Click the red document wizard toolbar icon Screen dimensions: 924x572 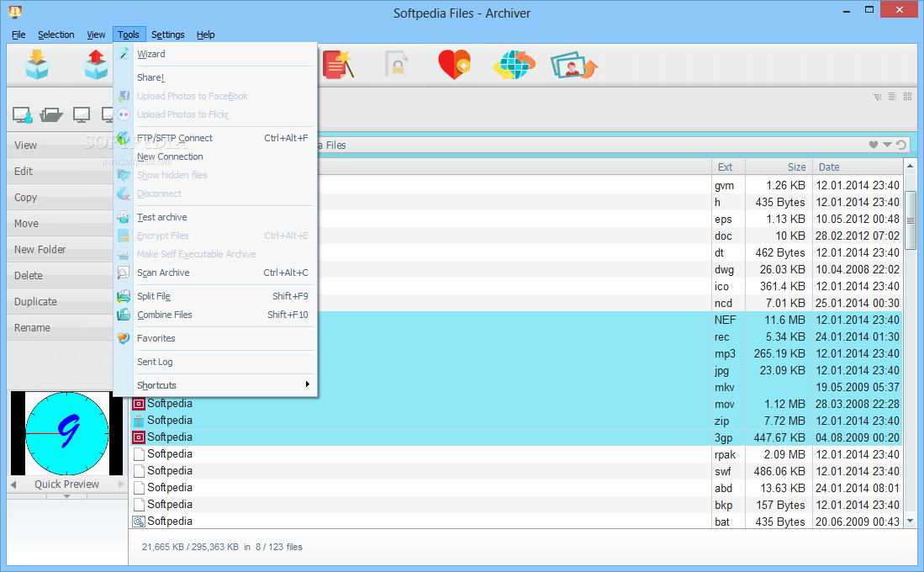point(337,64)
